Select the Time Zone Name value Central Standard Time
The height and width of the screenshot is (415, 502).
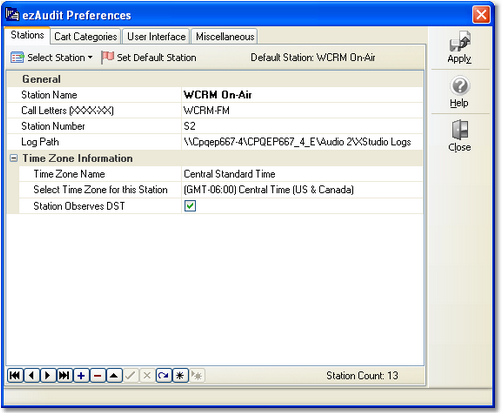pos(302,174)
